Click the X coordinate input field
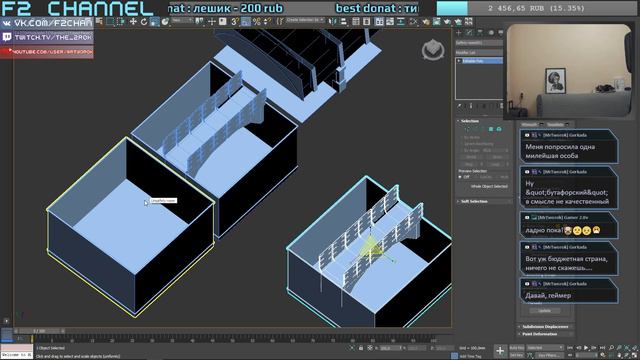 pyautogui.click(x=391, y=348)
